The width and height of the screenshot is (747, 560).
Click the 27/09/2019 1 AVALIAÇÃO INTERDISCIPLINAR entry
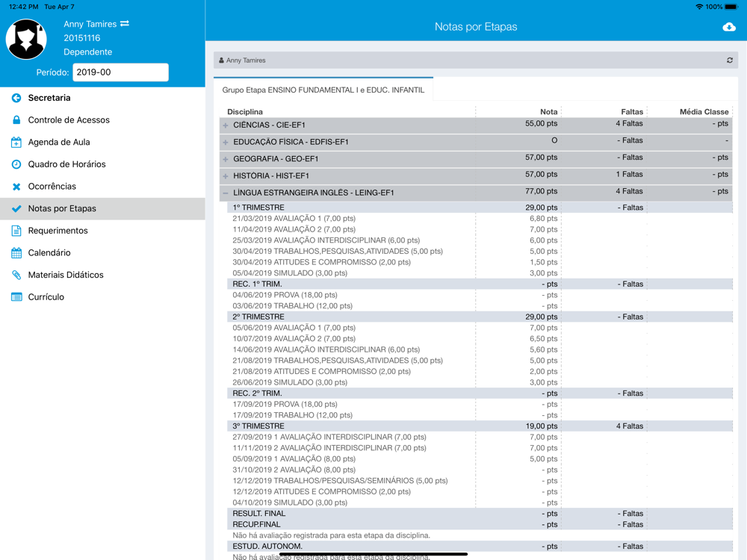pyautogui.click(x=329, y=437)
